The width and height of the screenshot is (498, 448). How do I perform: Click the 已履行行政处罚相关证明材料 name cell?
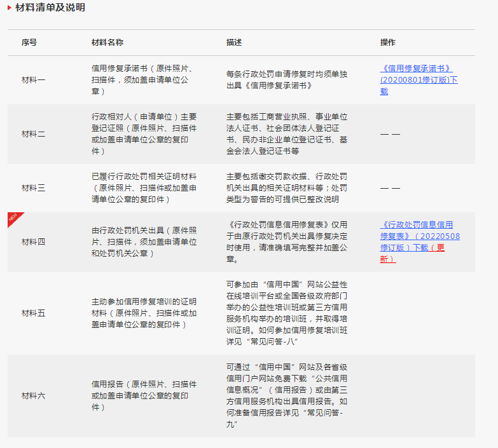click(144, 188)
